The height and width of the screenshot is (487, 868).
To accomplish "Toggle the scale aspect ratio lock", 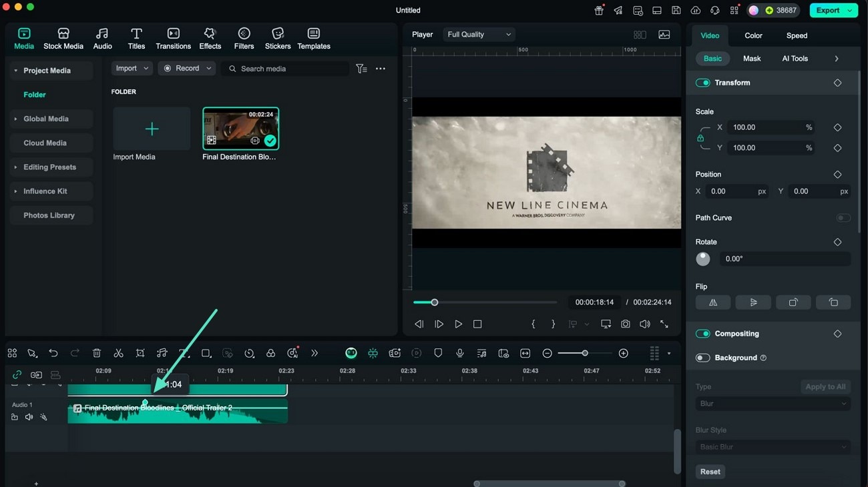I will (x=700, y=138).
